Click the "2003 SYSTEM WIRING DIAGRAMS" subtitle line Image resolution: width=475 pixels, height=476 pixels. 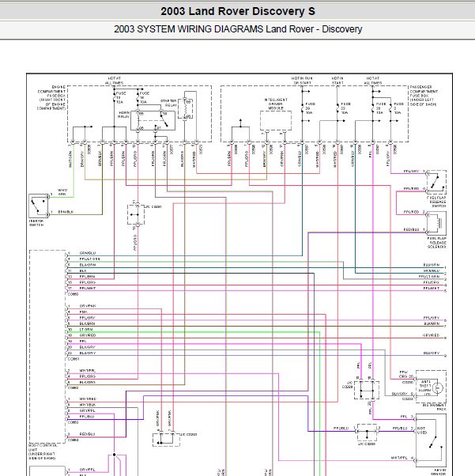point(238,29)
